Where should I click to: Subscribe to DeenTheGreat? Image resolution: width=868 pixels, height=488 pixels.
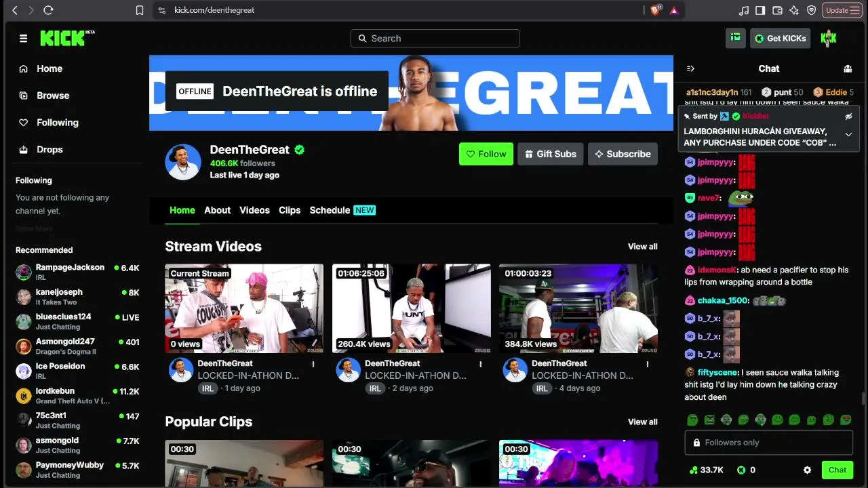point(623,154)
